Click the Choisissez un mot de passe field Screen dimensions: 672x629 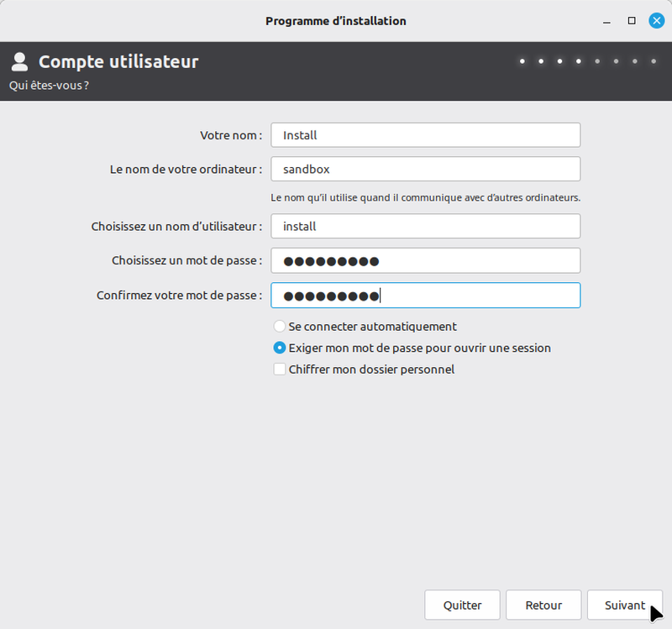click(425, 260)
